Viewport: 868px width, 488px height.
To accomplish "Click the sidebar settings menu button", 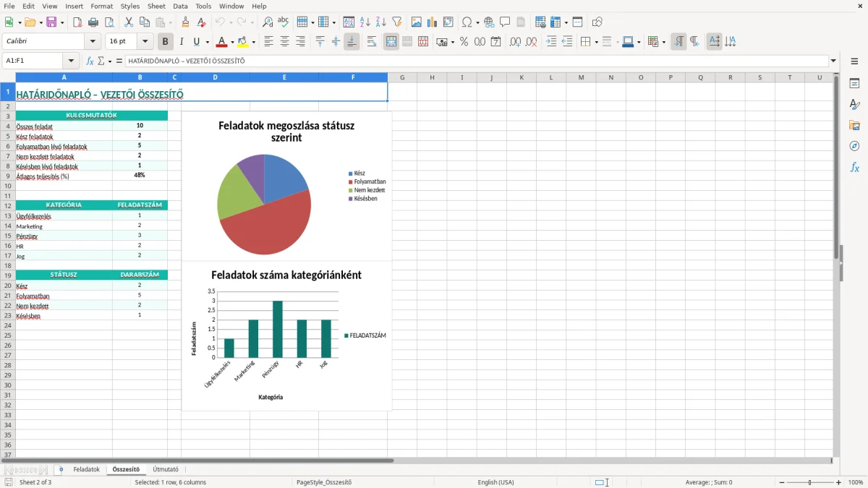I will [x=854, y=61].
